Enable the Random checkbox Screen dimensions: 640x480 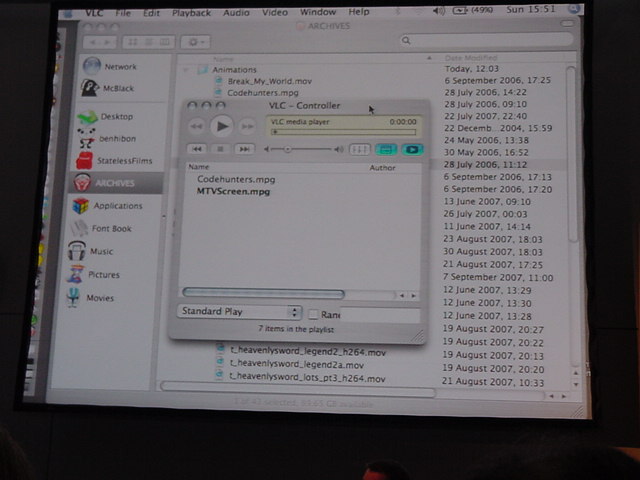point(313,314)
